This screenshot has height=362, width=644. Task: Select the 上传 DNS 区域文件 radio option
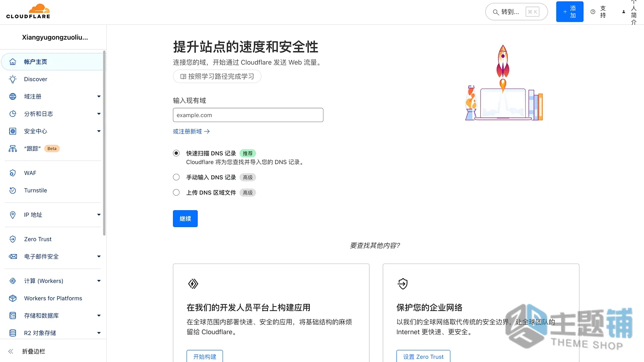176,192
